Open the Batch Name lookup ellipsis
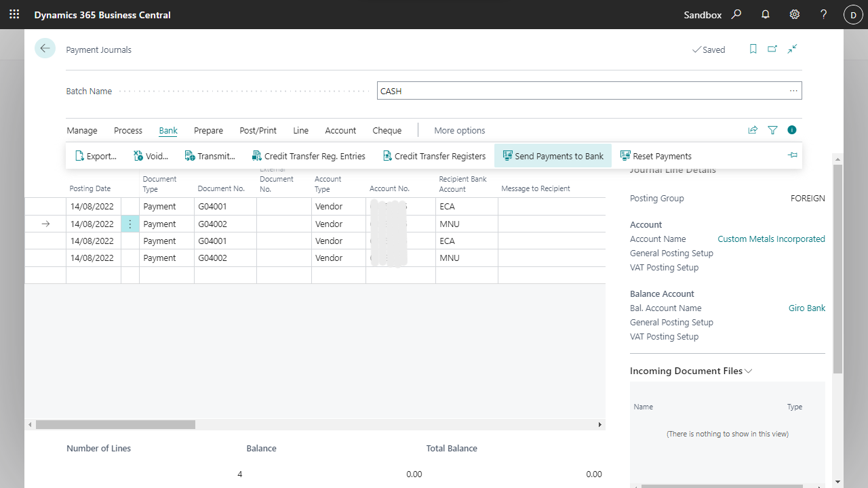This screenshot has width=868, height=488. [x=793, y=91]
